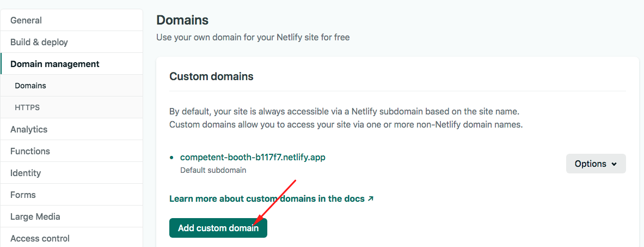Viewport: 644px width, 247px height.
Task: Go to Build & deploy settings
Action: pos(39,42)
